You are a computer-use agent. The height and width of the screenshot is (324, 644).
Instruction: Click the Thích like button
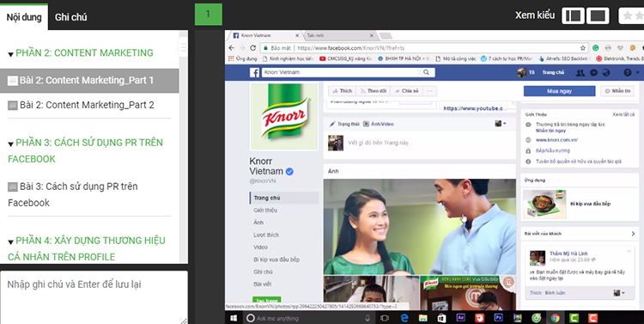(342, 91)
